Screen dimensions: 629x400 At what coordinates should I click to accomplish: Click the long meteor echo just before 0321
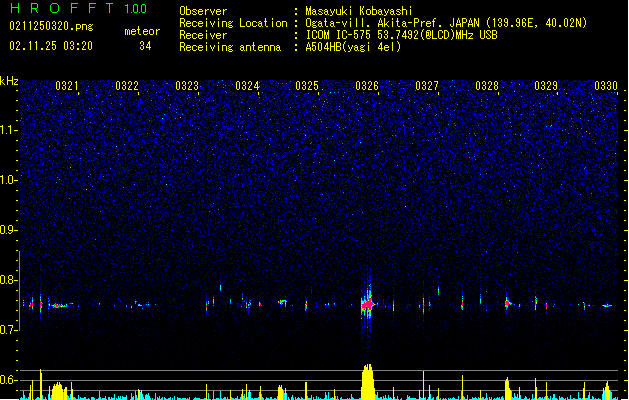tap(60, 305)
